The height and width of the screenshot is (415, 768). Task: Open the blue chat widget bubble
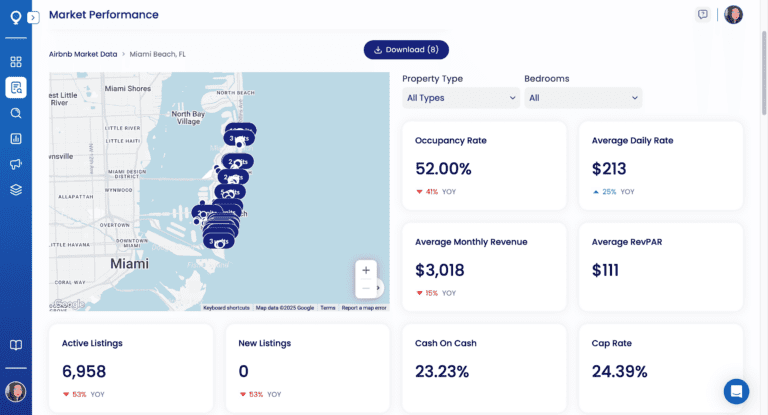click(x=736, y=391)
